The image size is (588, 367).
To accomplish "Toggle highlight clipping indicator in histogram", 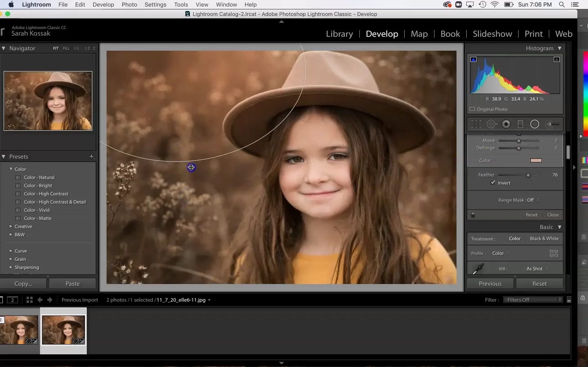I will 557,60.
